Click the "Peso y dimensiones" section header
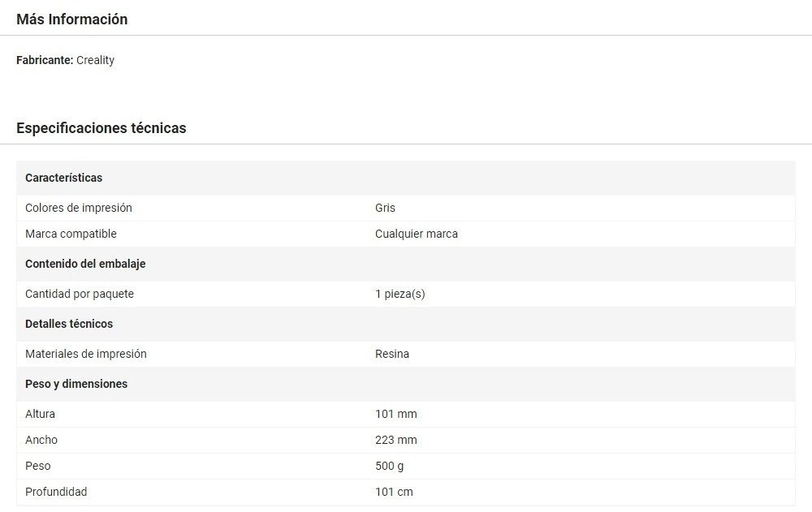Image resolution: width=812 pixels, height=512 pixels. pos(76,384)
